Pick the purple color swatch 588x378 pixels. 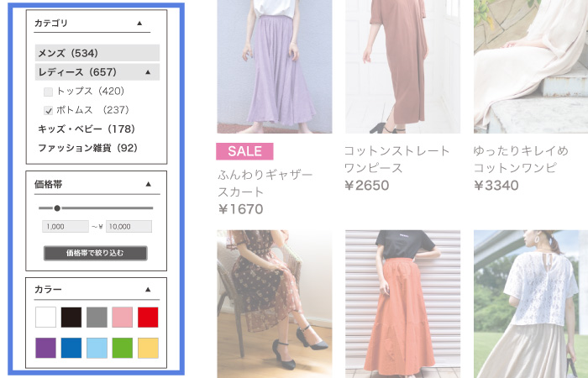click(45, 348)
